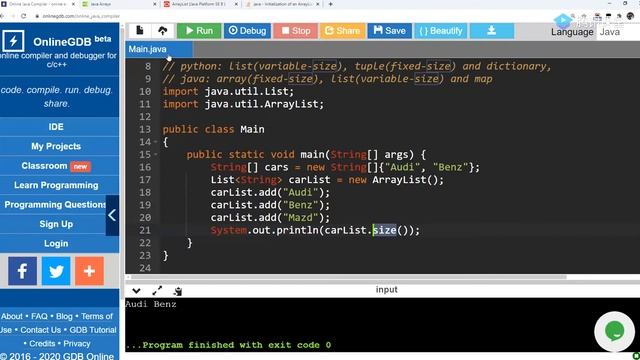Click the 'input' label on console panel

pyautogui.click(x=387, y=289)
